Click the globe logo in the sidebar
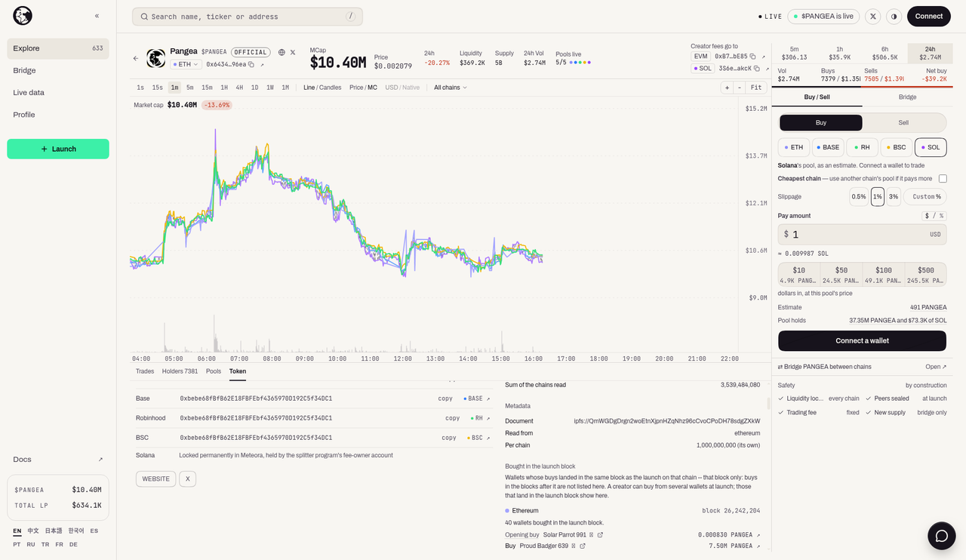The image size is (966, 560). tap(23, 16)
